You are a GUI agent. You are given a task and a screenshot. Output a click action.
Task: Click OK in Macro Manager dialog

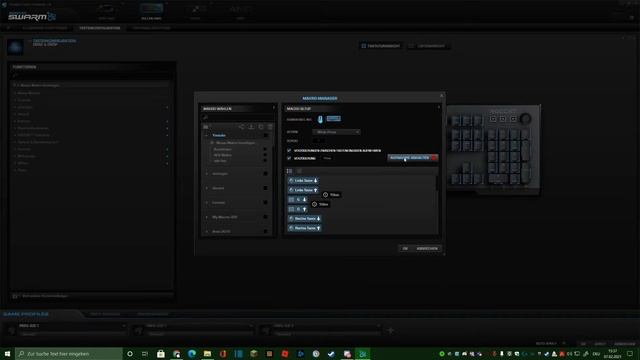click(x=405, y=248)
